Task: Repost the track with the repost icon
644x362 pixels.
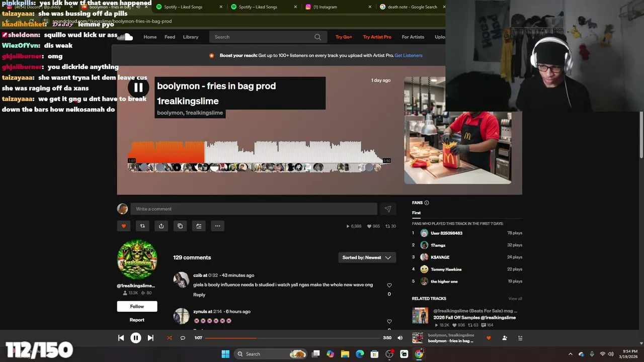Action: [142, 226]
